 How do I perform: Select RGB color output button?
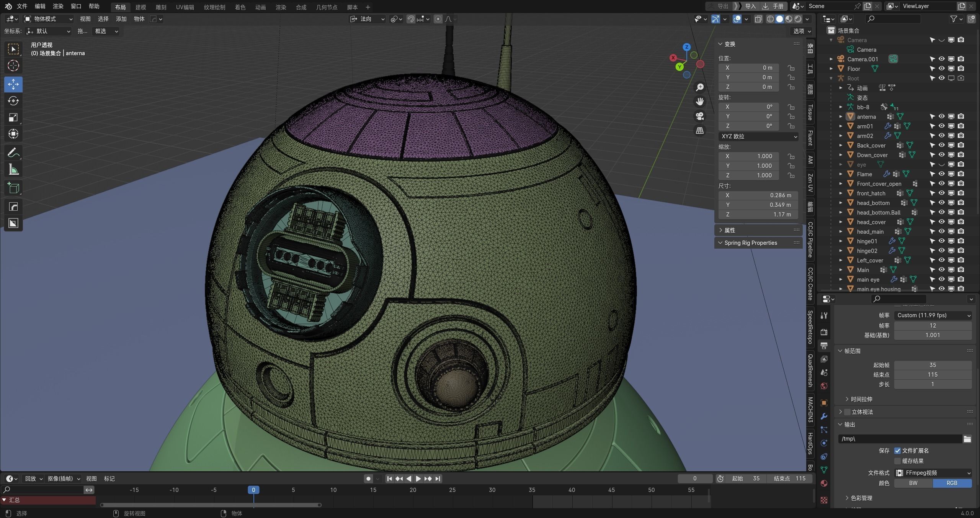(952, 483)
